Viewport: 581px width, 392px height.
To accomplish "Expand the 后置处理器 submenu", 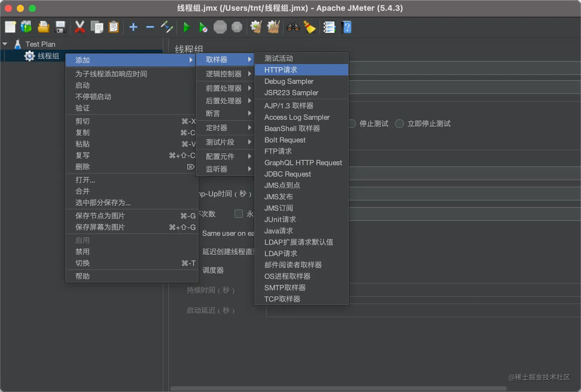I will pos(225,101).
